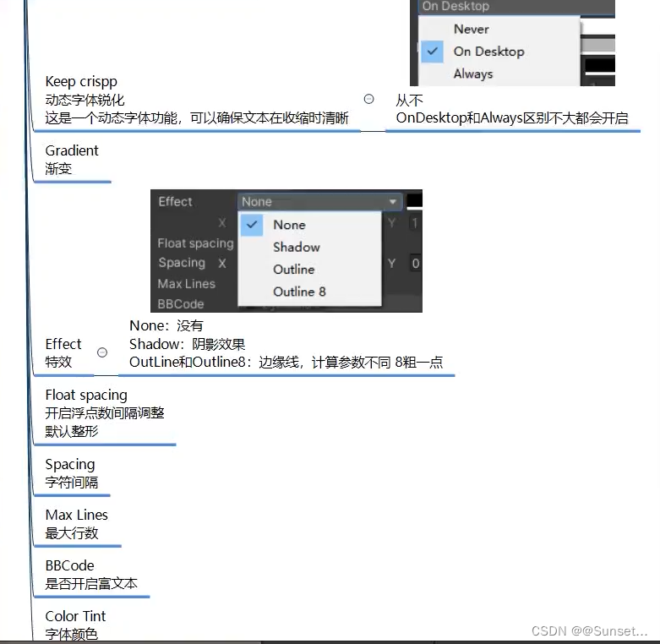The height and width of the screenshot is (644, 660).
Task: Click BBCode label in inspector image
Action: 181,304
